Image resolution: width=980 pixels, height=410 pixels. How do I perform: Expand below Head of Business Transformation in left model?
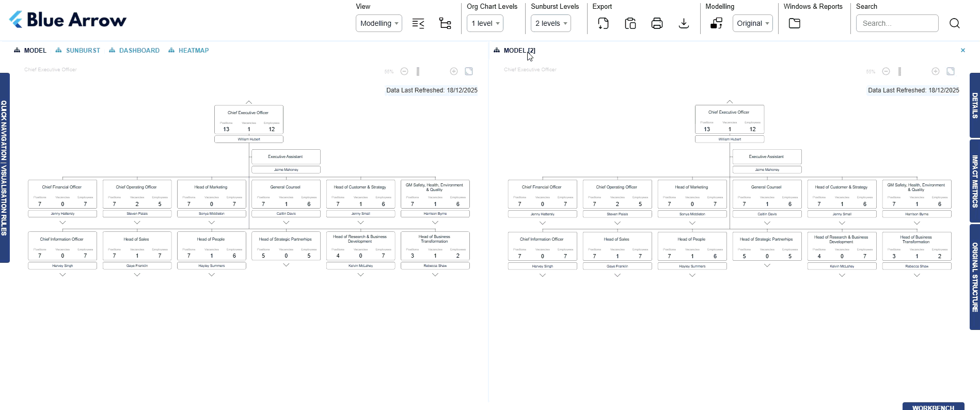435,275
